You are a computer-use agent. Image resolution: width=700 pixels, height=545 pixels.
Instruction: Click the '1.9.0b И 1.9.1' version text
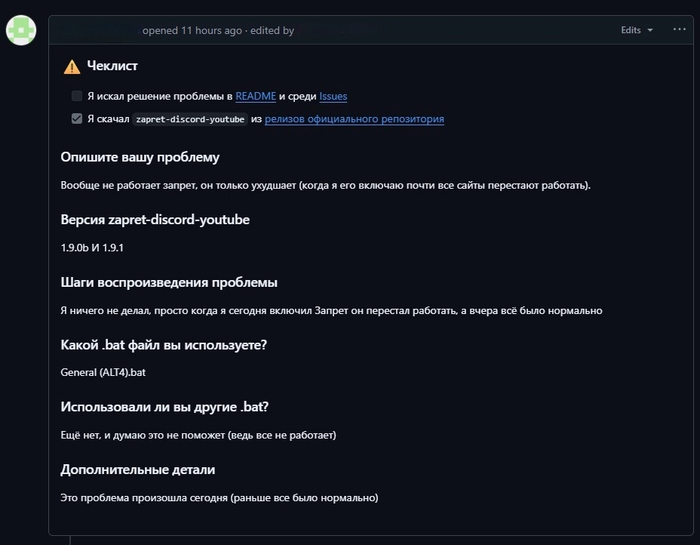(x=98, y=247)
